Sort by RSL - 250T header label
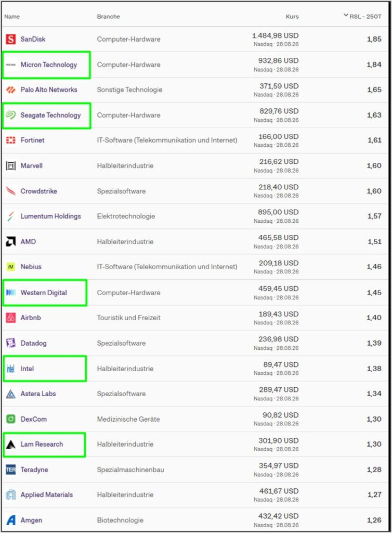Viewport: 392px width, 533px height. [x=365, y=16]
